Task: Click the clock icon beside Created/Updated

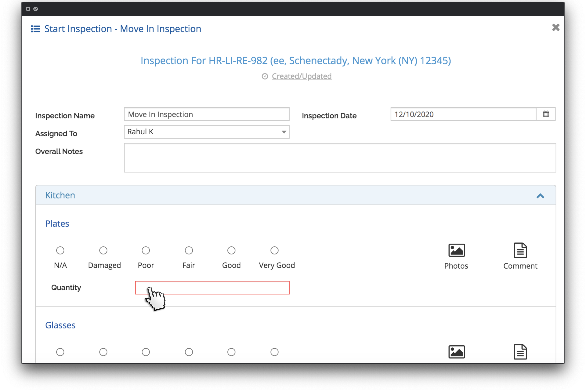Action: coord(265,76)
